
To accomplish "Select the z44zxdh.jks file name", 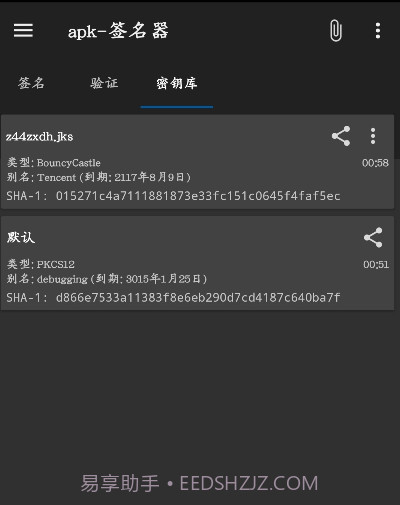I will 39,137.
